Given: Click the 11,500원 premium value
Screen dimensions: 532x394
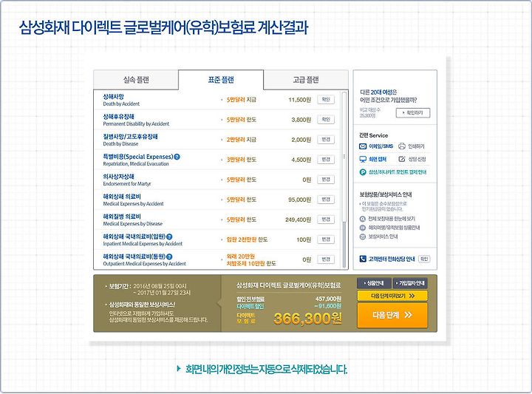Looking at the screenshot, I should pyautogui.click(x=299, y=100).
